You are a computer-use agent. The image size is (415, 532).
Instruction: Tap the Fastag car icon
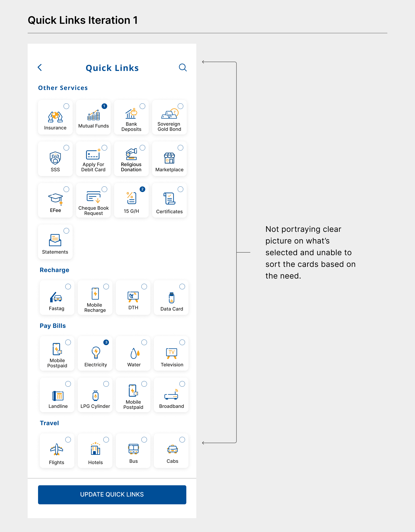(x=56, y=297)
